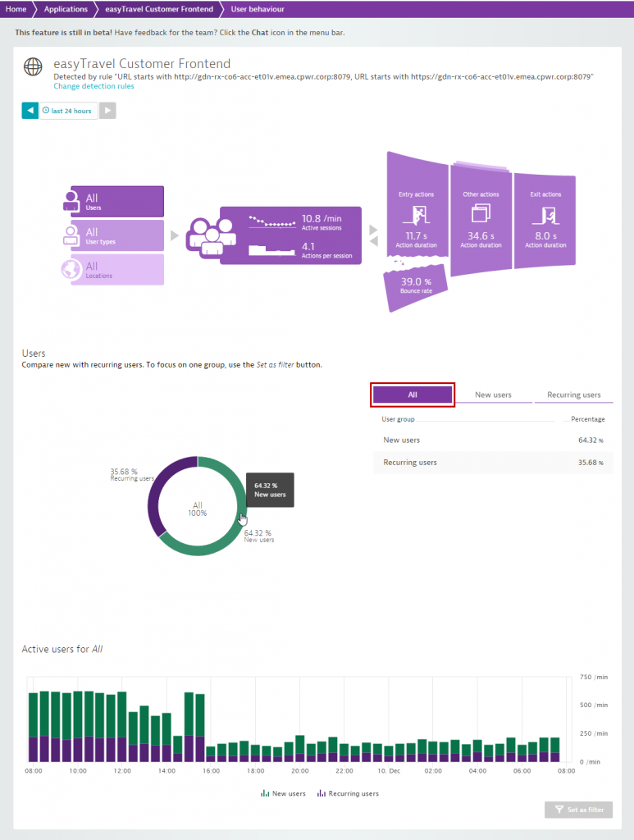Viewport: 634px width, 840px height.
Task: Open the Entry actions panel
Action: [x=417, y=206]
